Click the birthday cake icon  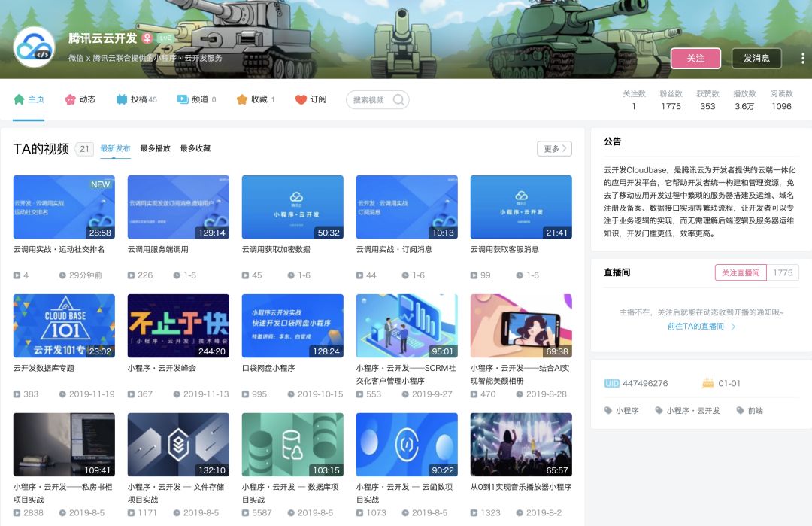click(x=707, y=384)
